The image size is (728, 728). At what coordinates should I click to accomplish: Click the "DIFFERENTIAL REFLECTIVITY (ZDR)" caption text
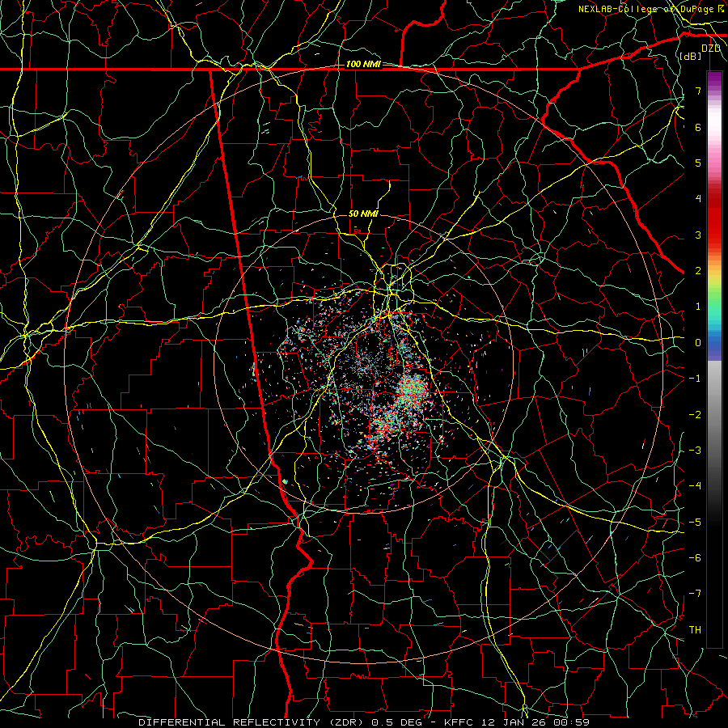point(252,722)
